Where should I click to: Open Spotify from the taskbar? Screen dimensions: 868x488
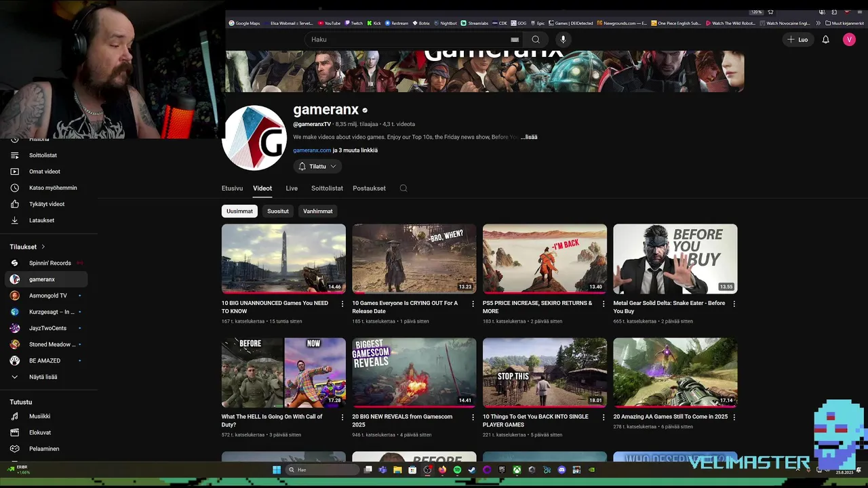[457, 470]
